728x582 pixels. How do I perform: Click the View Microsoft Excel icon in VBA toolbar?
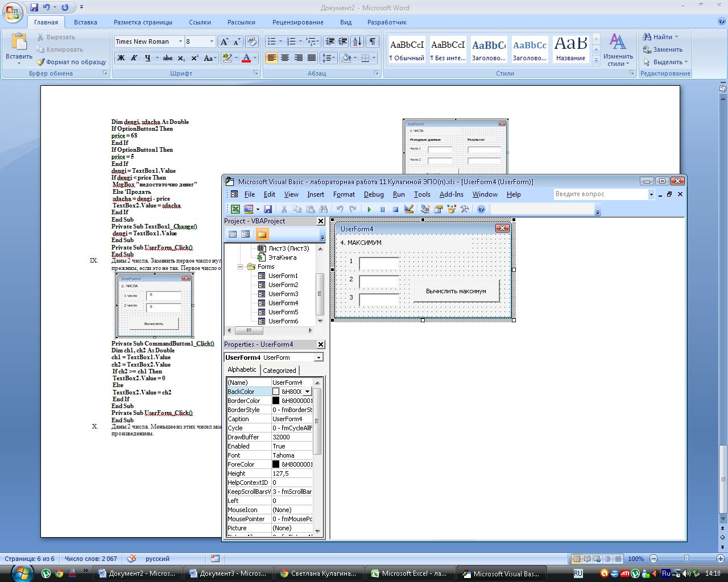point(234,209)
